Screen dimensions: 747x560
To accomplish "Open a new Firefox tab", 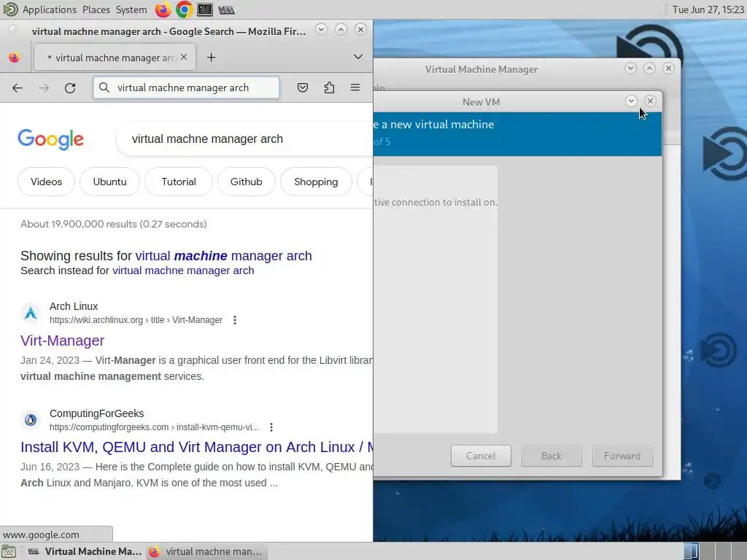I will click(211, 58).
